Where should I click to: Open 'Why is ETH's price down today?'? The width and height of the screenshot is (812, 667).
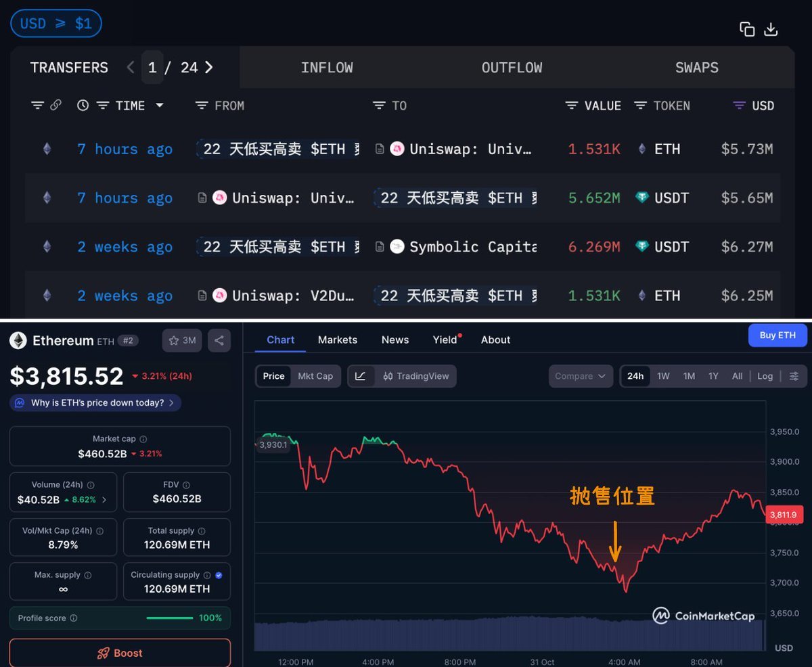pyautogui.click(x=95, y=402)
